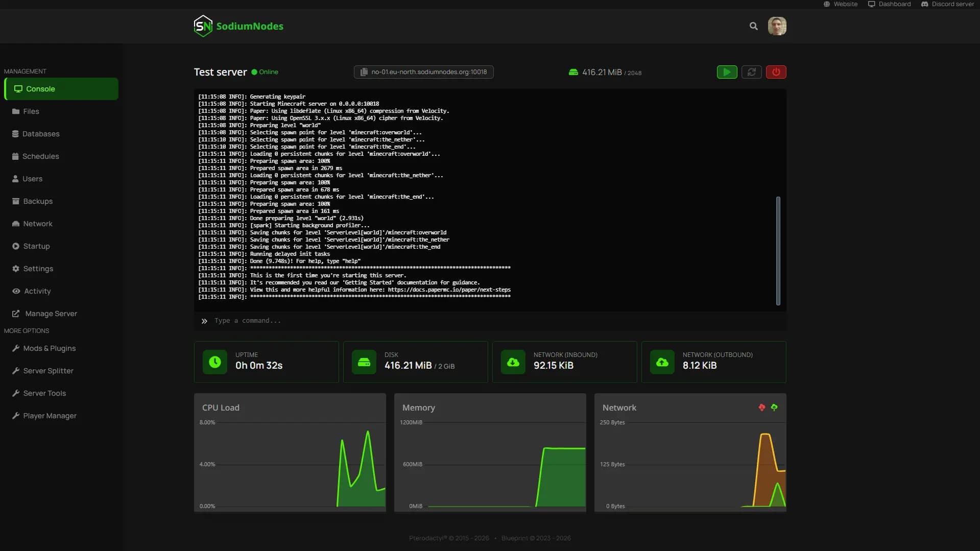Open the Files section
Screen dimensions: 980x551
[61, 111]
